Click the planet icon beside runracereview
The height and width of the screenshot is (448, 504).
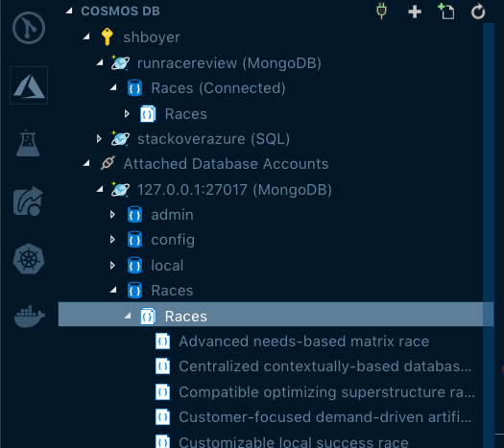(x=120, y=62)
